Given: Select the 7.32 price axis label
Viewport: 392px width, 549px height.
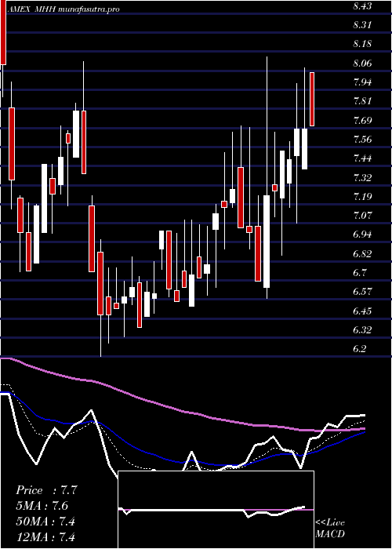Looking at the screenshot, I should point(362,177).
